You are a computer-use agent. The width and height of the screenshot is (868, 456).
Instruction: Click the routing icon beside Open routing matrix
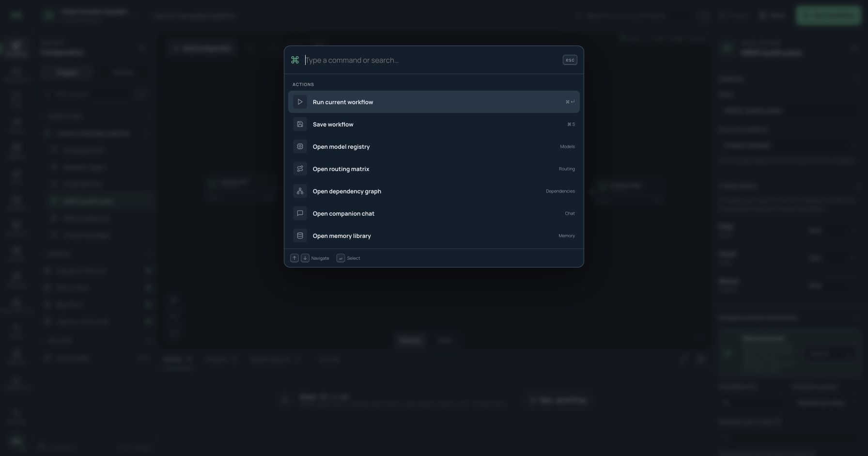coord(300,169)
